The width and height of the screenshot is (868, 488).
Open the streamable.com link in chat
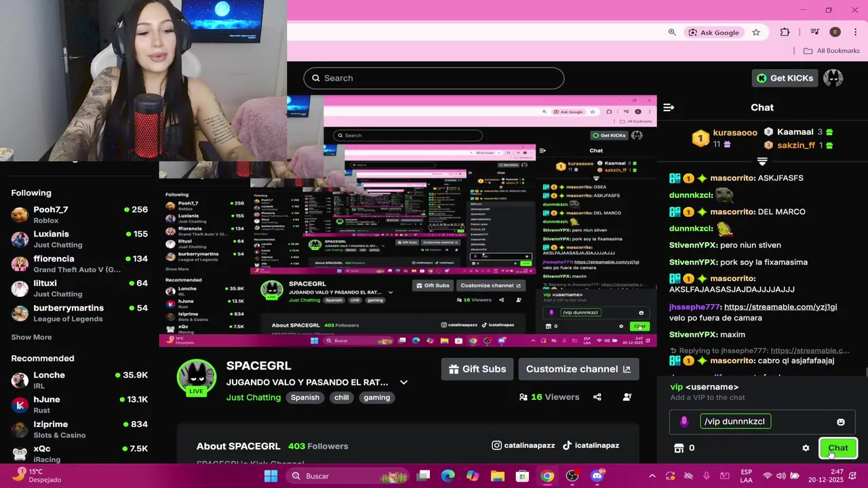781,307
